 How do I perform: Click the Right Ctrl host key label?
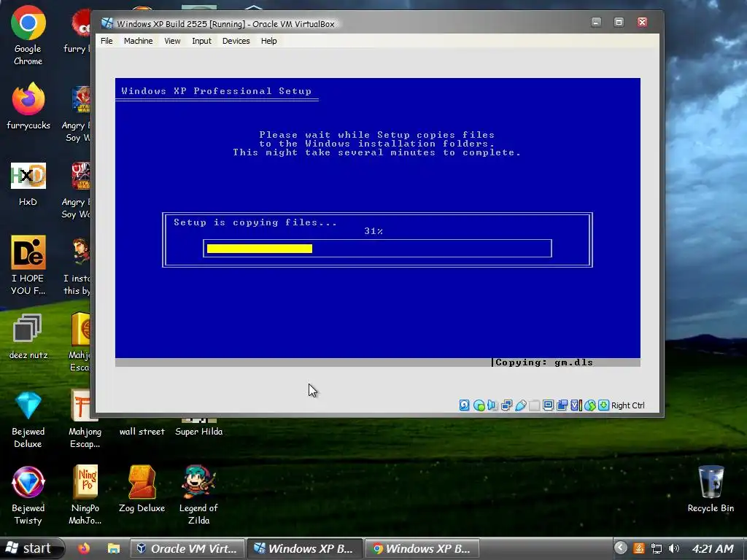click(628, 405)
